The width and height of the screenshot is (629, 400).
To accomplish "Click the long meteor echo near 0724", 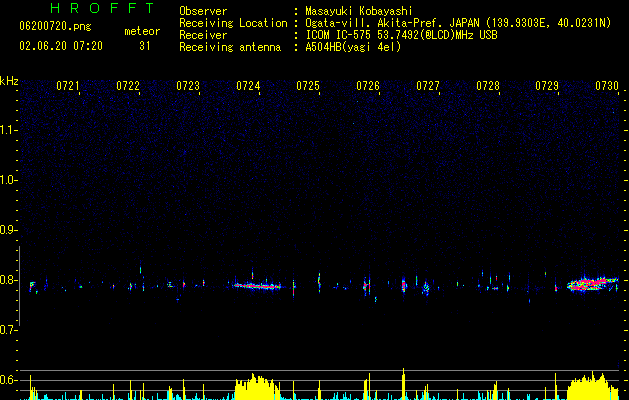I will point(259,286).
